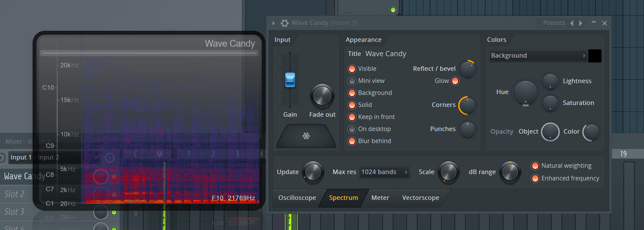The image size is (644, 230).
Task: Click the dB range knob
Action: coord(510,172)
